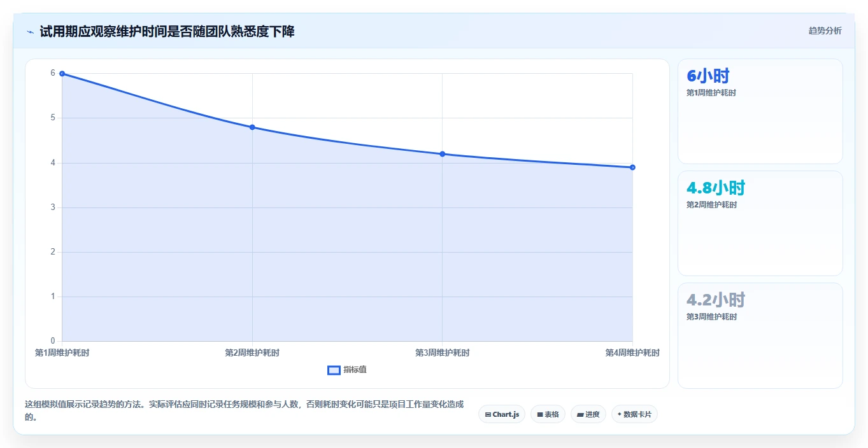Open the 4.2小时 data card

(x=760, y=335)
